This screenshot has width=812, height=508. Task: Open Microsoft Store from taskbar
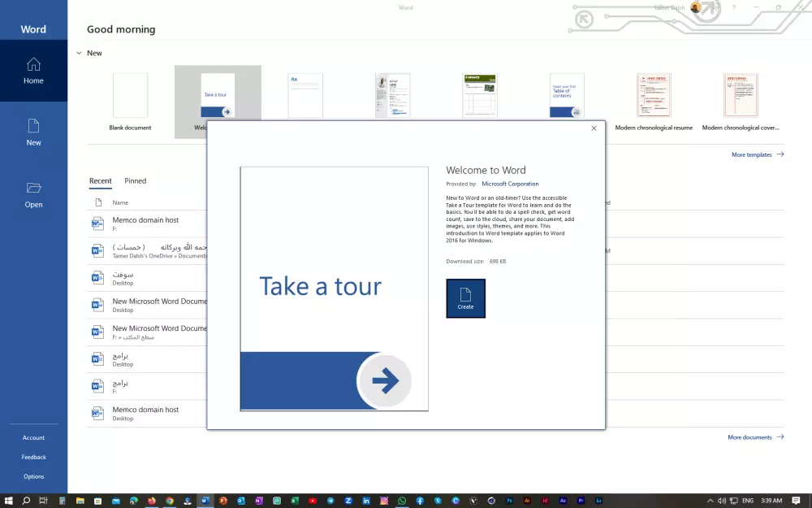coord(97,501)
